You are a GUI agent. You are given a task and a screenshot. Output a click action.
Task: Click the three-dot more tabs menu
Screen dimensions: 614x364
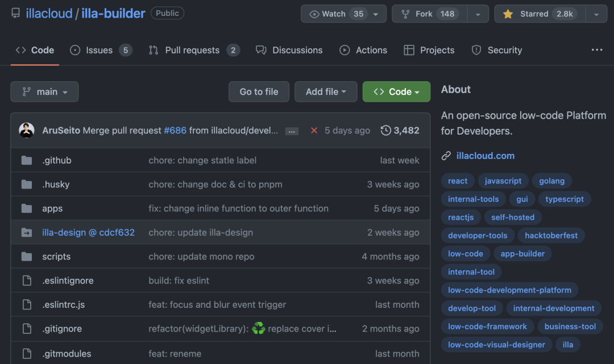click(597, 49)
